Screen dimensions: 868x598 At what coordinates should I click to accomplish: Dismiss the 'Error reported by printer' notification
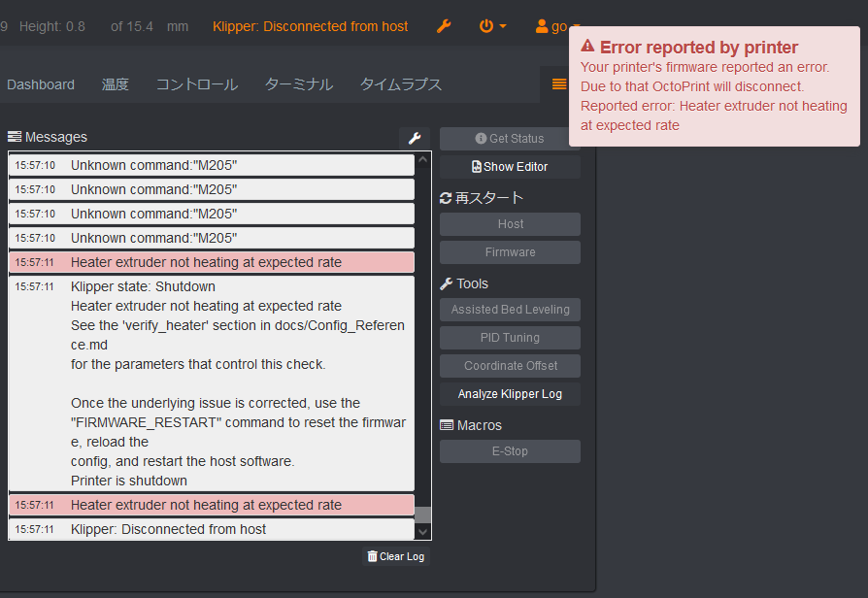(x=714, y=85)
